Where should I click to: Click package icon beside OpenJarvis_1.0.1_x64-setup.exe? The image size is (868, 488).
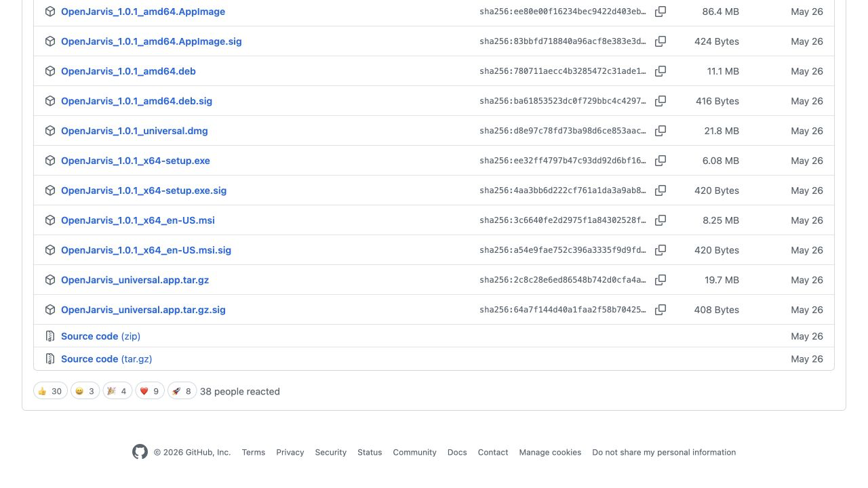pos(50,161)
